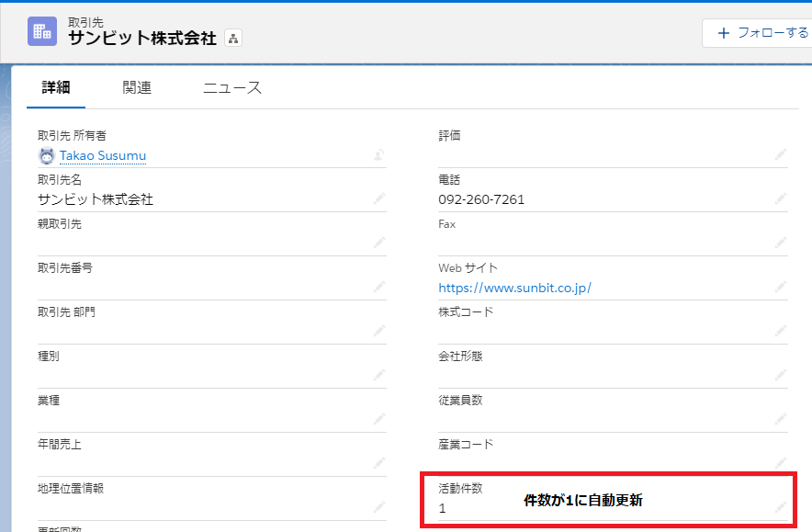Edit the 従業員数 field pencil icon
The width and height of the screenshot is (812, 532).
coord(781,419)
